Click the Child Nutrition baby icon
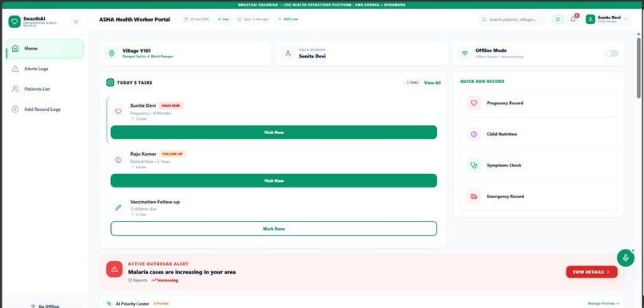This screenshot has width=644, height=308. click(x=474, y=134)
